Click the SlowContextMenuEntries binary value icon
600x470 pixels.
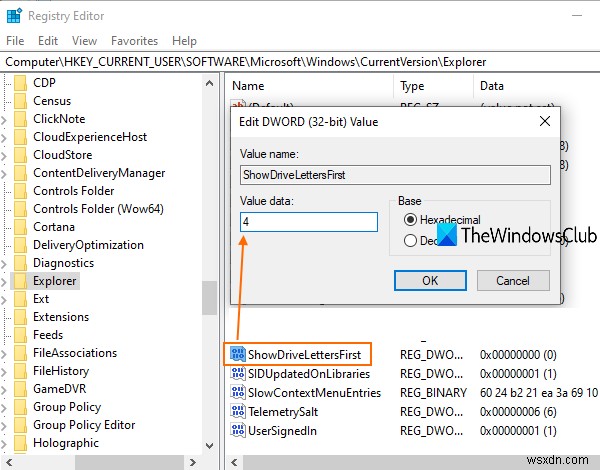coord(238,392)
